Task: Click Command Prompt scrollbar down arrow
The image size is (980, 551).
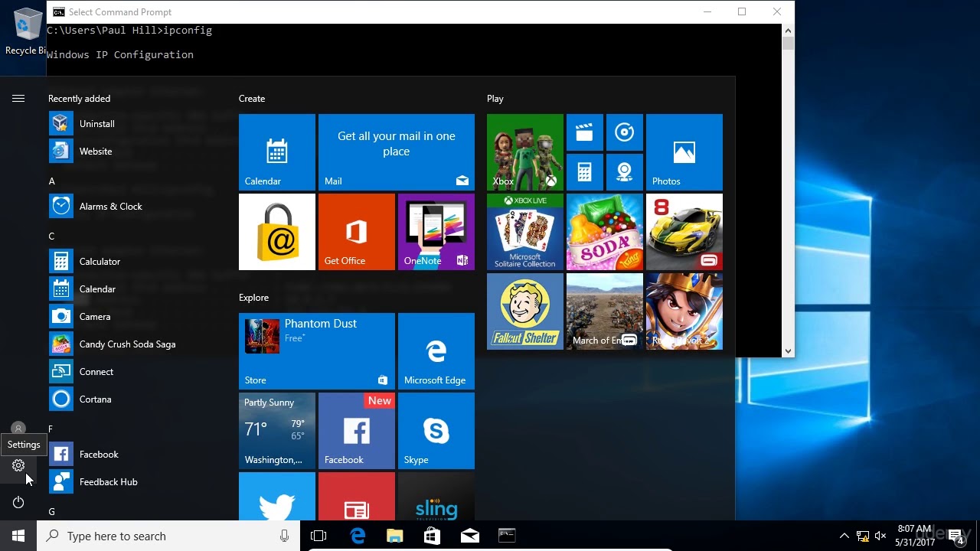Action: point(788,351)
